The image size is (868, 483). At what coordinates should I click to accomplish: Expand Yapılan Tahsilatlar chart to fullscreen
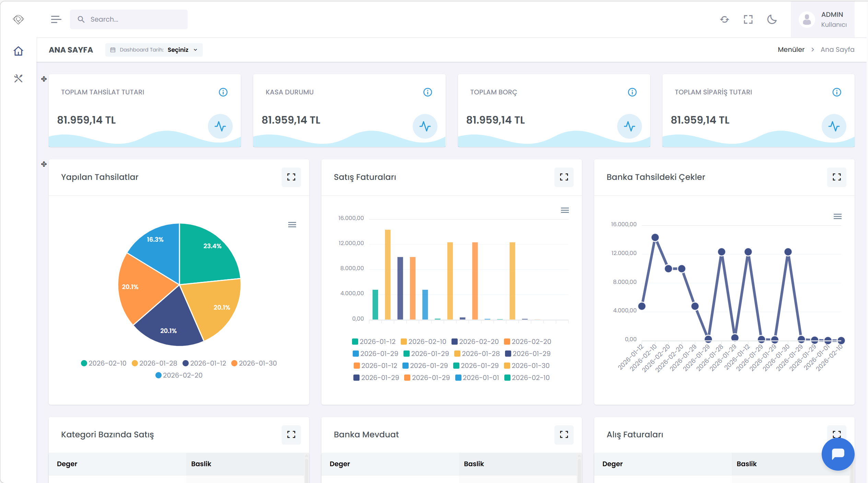click(x=291, y=177)
